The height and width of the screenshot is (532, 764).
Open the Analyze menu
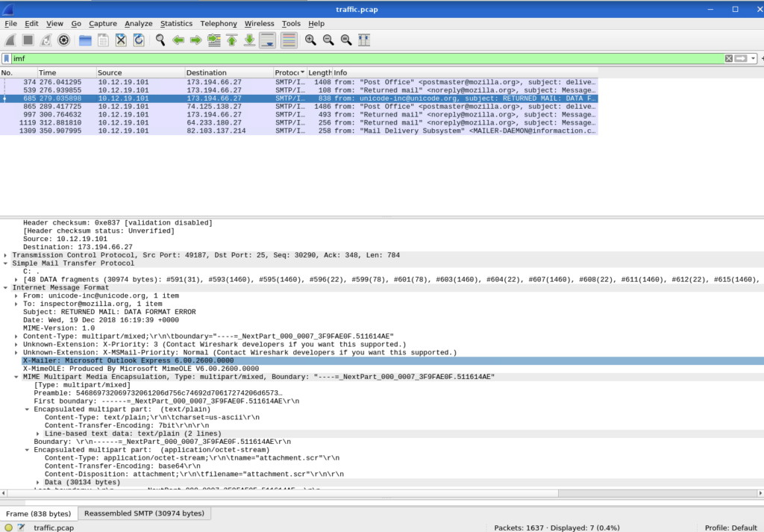pos(138,23)
